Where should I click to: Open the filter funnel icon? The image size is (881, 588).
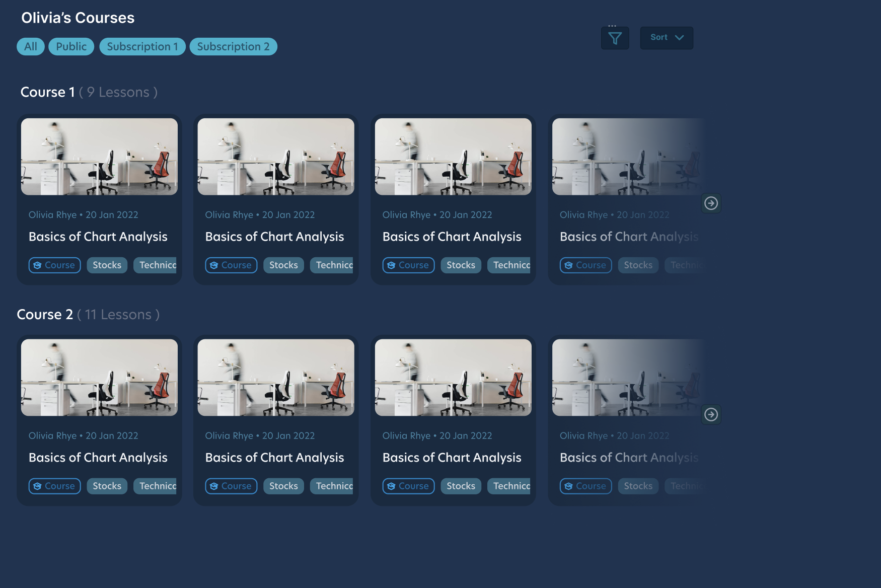click(615, 37)
